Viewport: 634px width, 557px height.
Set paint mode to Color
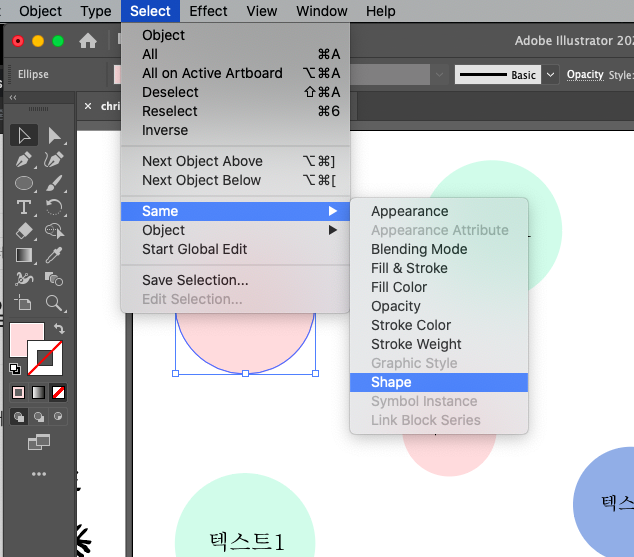(x=18, y=392)
